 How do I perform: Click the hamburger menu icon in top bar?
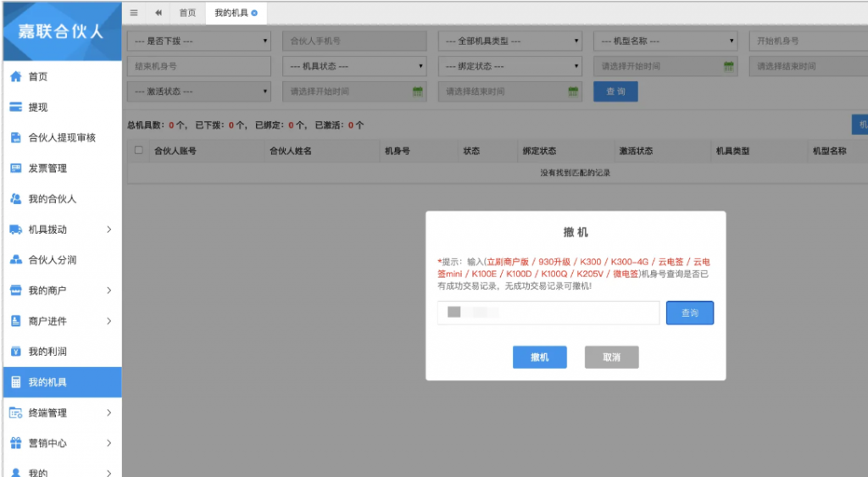134,13
